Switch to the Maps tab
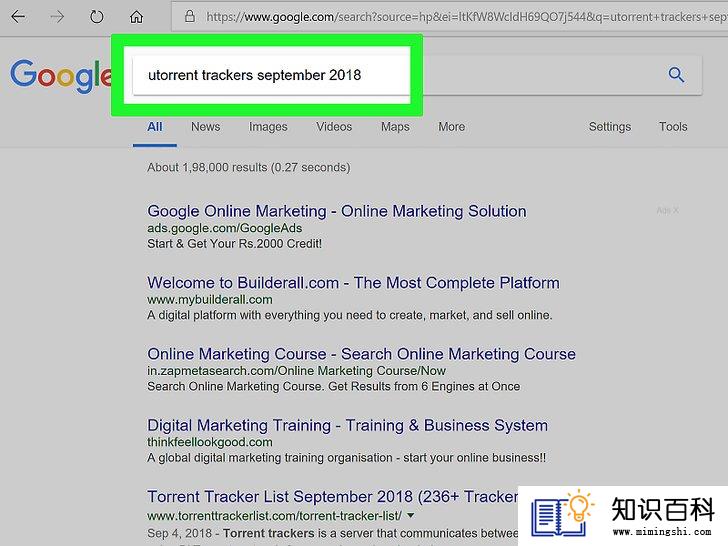The height and width of the screenshot is (546, 728). click(395, 127)
